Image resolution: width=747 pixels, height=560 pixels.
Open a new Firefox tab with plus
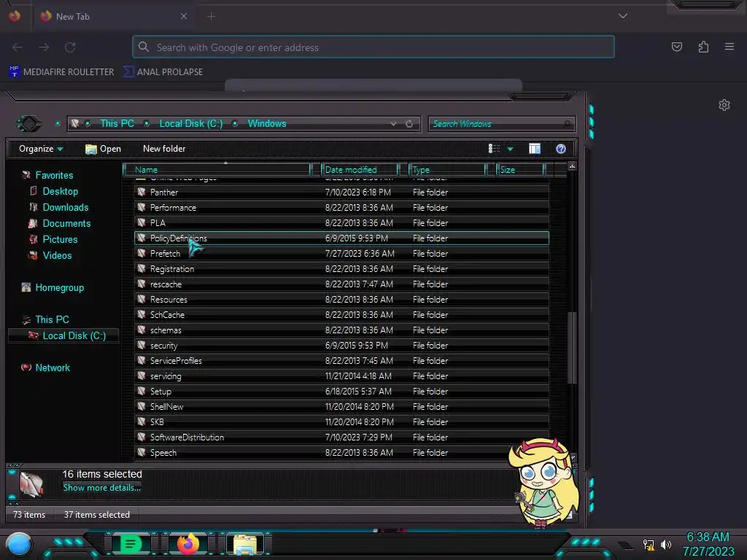tap(211, 17)
